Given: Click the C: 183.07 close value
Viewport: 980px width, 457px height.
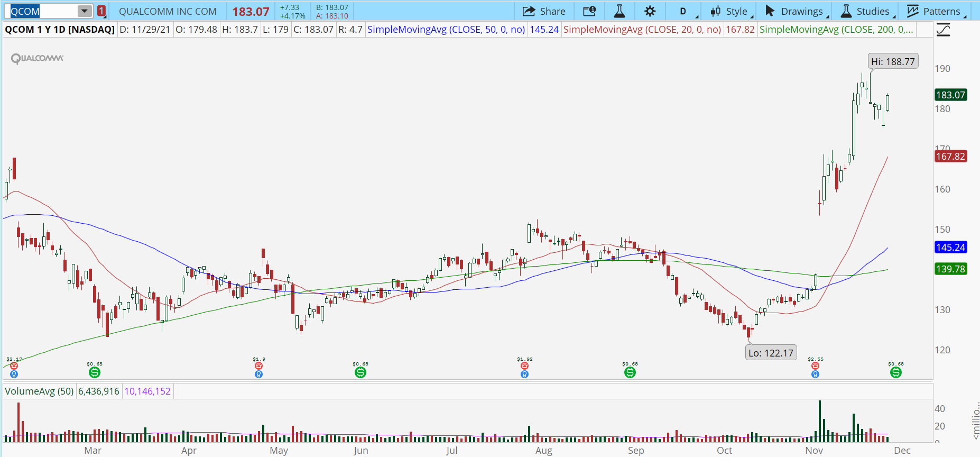Looking at the screenshot, I should point(313,30).
